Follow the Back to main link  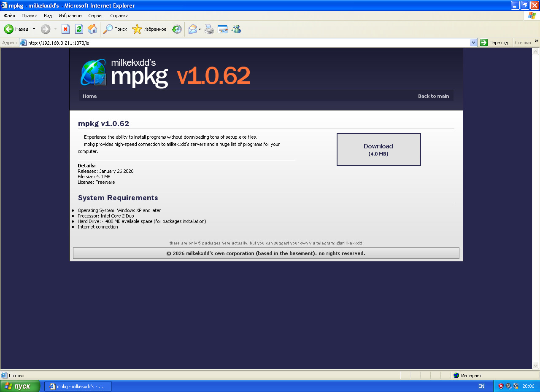point(433,96)
